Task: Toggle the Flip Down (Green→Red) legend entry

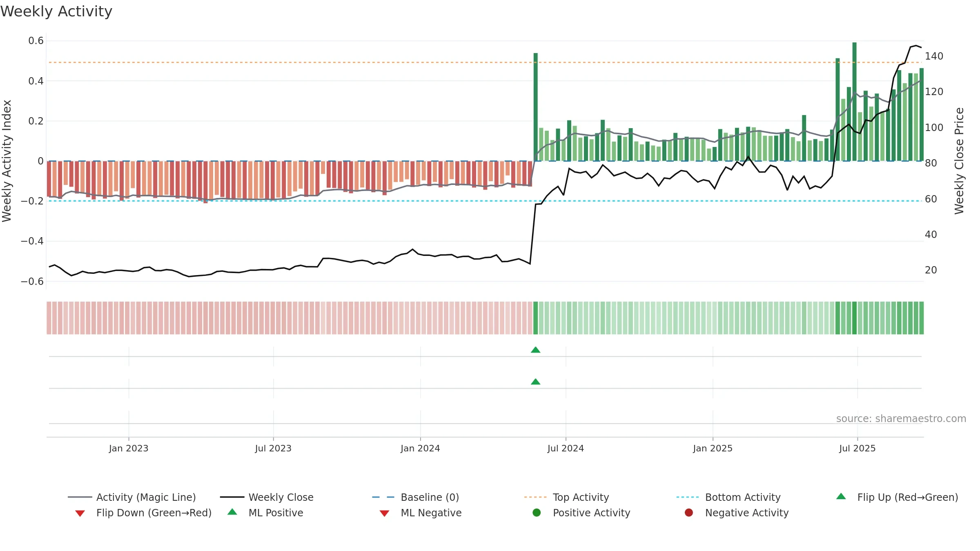Action: [x=143, y=513]
